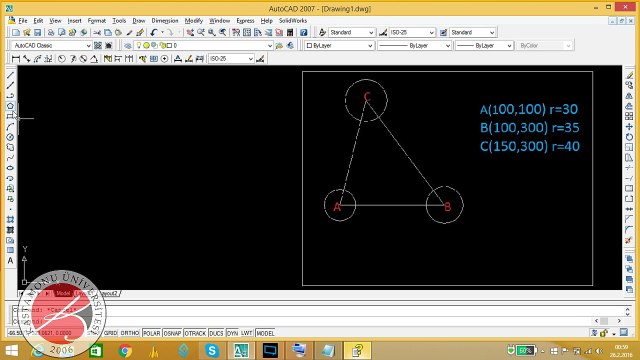The image size is (640, 360).
Task: Toggle POLAR tracking in status bar
Action: click(x=151, y=333)
